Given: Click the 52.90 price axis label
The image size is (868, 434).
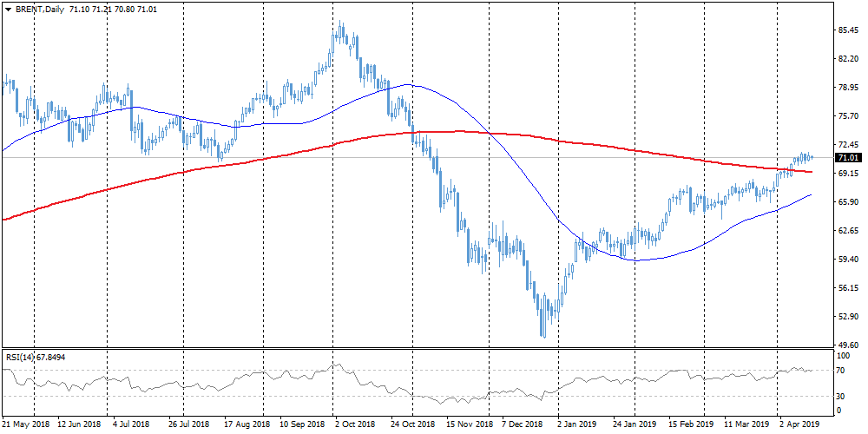Looking at the screenshot, I should click(x=848, y=317).
